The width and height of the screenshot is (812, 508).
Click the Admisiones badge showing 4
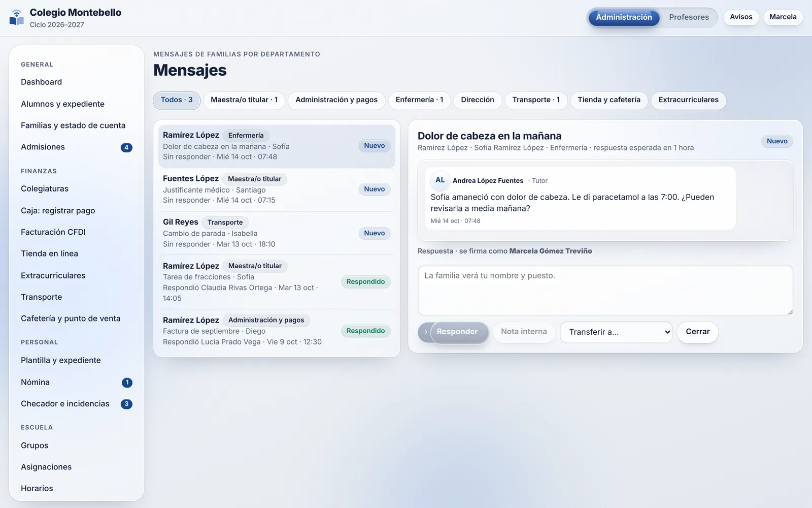(x=126, y=147)
